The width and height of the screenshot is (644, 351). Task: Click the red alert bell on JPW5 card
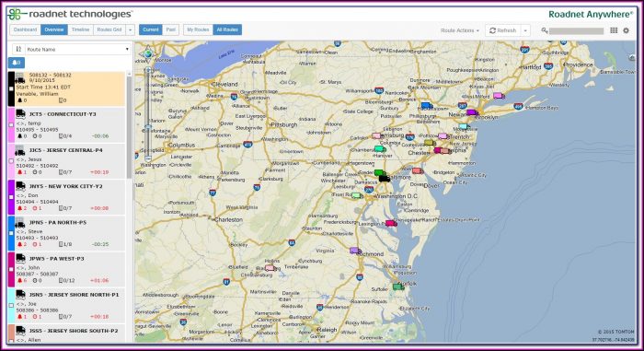coord(19,280)
